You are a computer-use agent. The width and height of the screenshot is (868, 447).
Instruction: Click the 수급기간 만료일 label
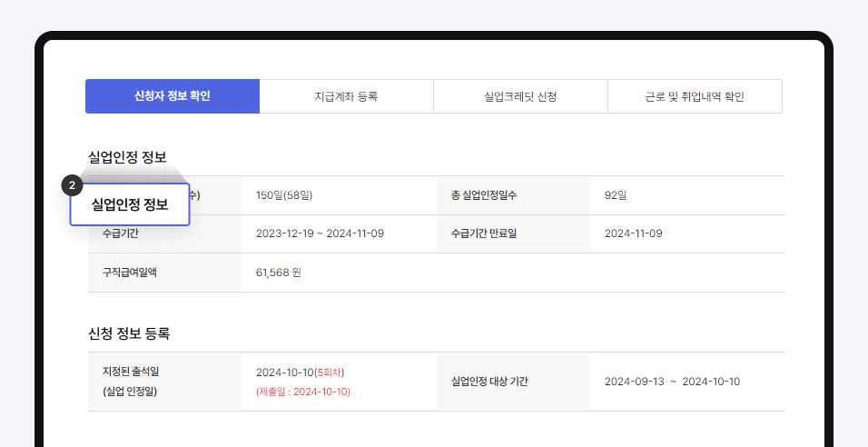pyautogui.click(x=484, y=233)
